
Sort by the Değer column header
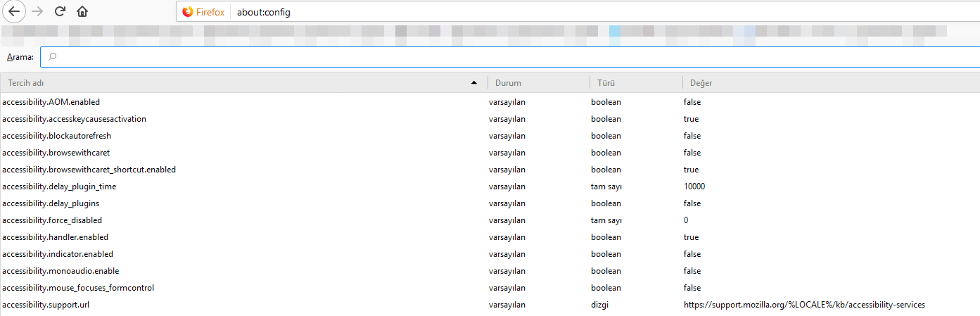[x=831, y=82]
